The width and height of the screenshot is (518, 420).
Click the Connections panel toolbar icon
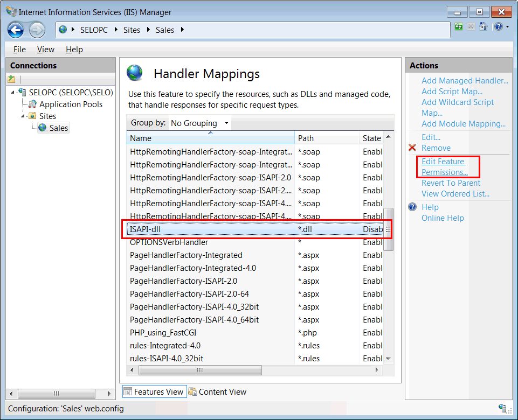[11, 79]
